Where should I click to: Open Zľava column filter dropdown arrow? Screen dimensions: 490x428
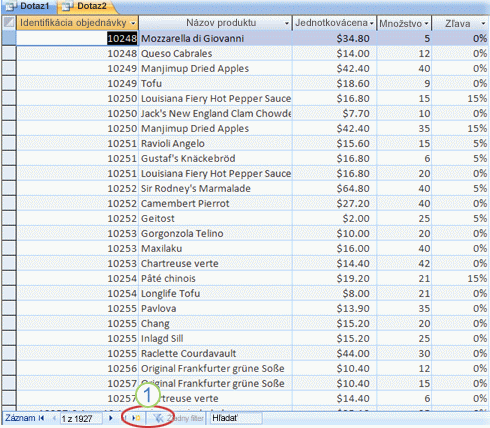coord(483,23)
